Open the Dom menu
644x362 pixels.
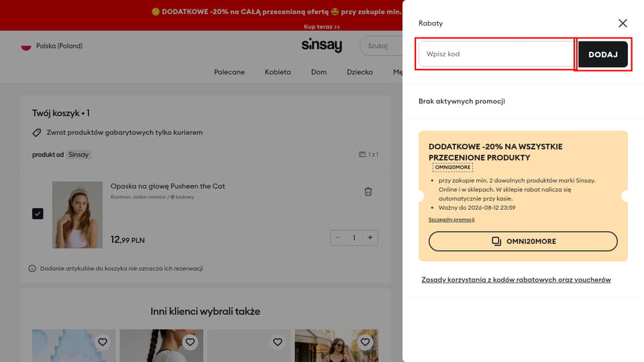[x=319, y=72]
